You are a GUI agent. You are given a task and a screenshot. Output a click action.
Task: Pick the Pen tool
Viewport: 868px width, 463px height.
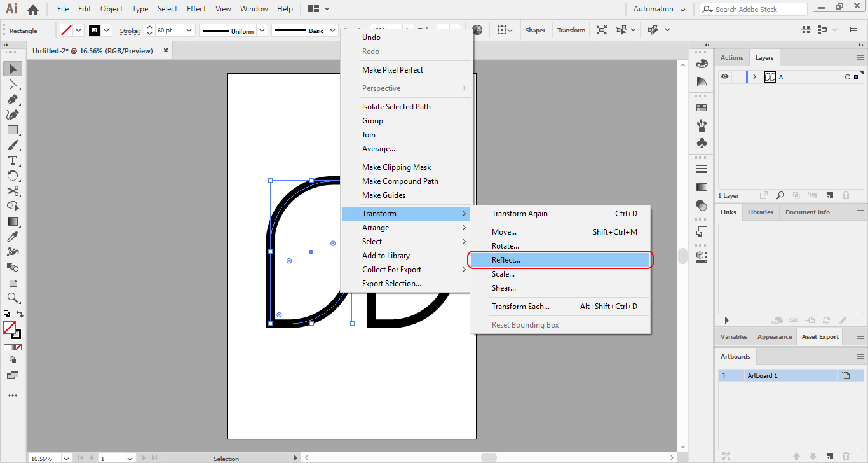click(x=13, y=99)
